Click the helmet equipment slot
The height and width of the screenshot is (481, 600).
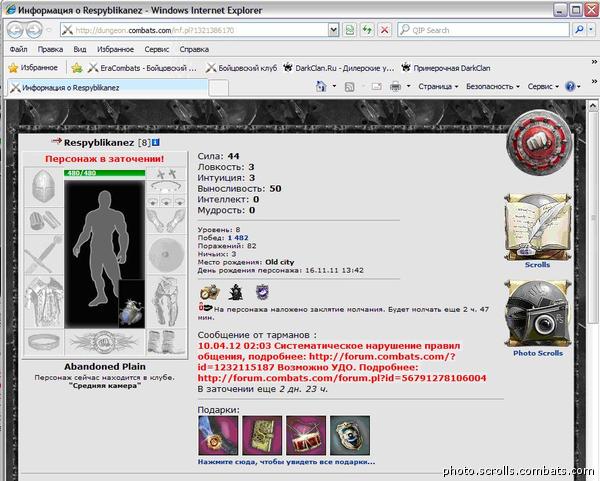coord(43,187)
